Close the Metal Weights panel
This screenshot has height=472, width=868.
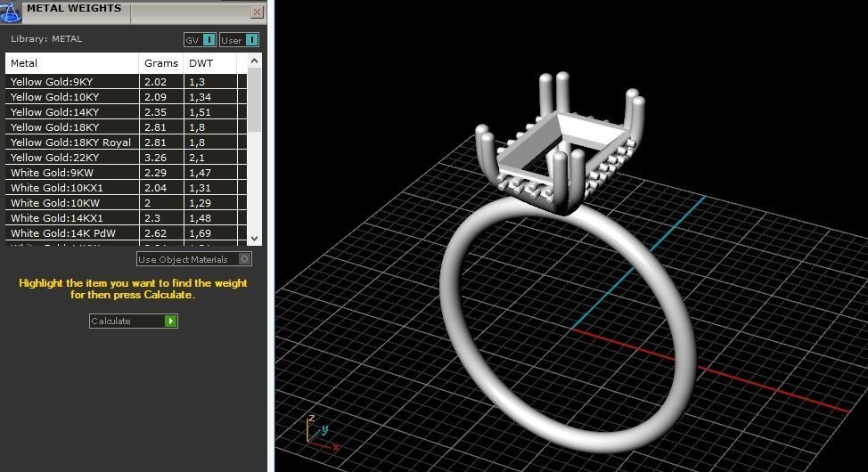pyautogui.click(x=257, y=12)
